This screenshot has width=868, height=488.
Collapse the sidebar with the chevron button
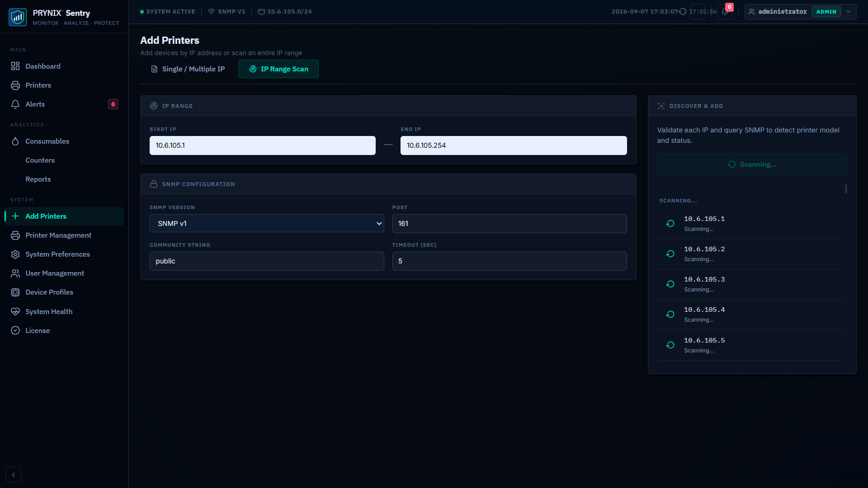[14, 475]
